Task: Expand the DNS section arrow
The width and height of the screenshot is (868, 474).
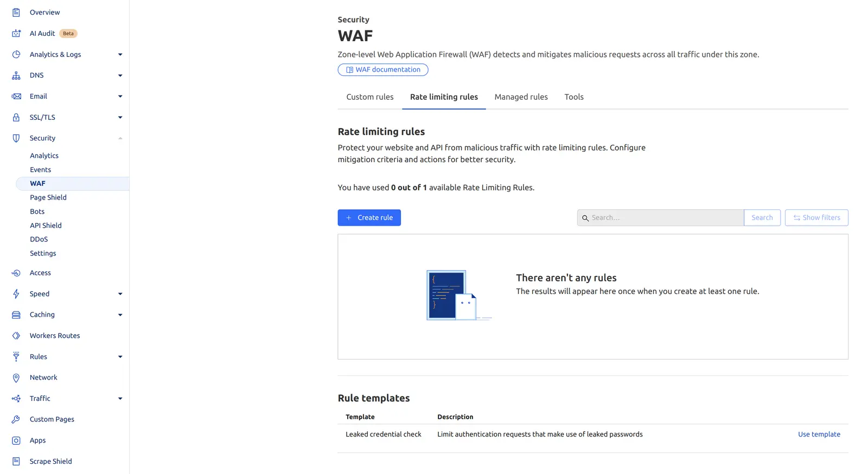Action: (x=120, y=75)
